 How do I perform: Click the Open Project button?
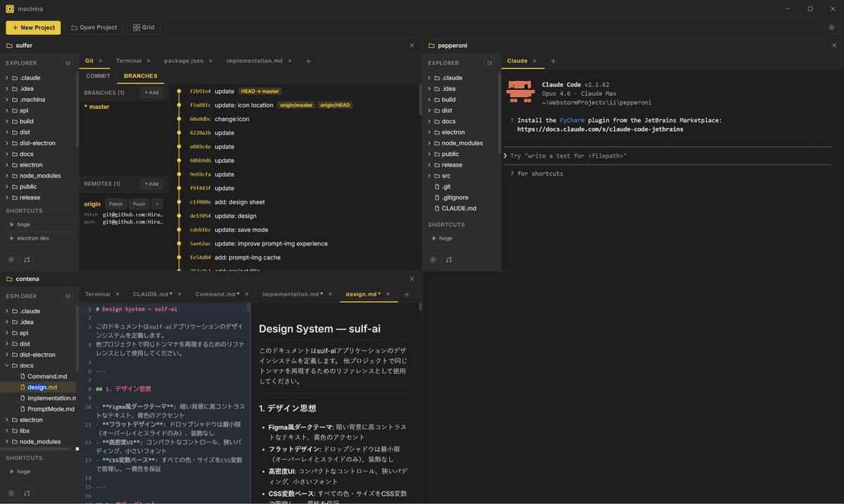coord(94,27)
